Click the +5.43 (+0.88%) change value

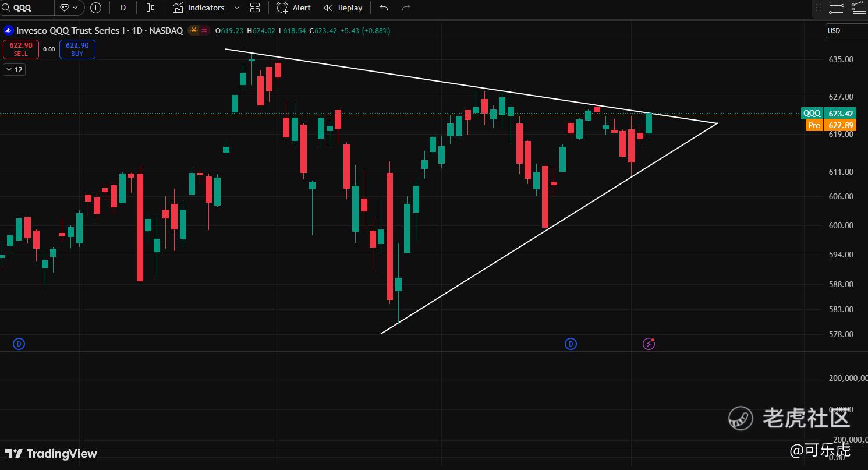(x=366, y=31)
